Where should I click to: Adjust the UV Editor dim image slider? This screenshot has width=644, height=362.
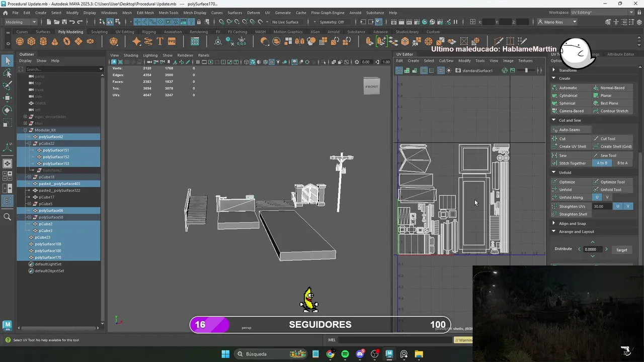526,70
